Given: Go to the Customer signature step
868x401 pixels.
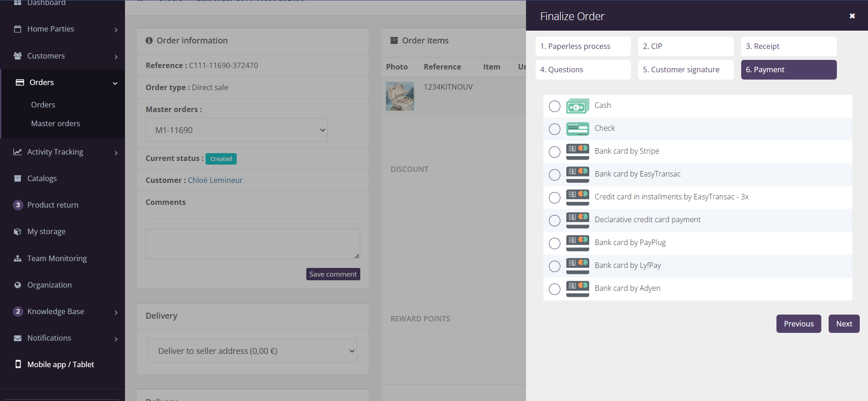Looking at the screenshot, I should click(685, 70).
